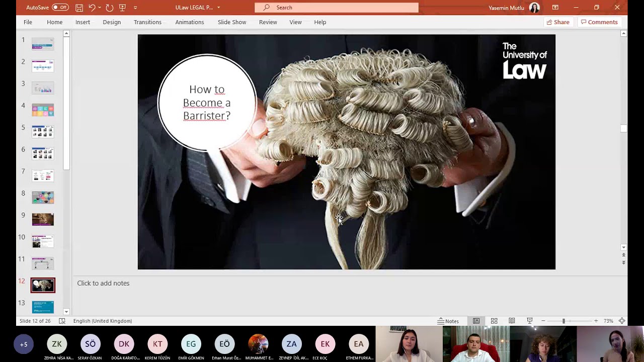This screenshot has width=644, height=362.
Task: Switch to the View tab
Action: pyautogui.click(x=295, y=22)
